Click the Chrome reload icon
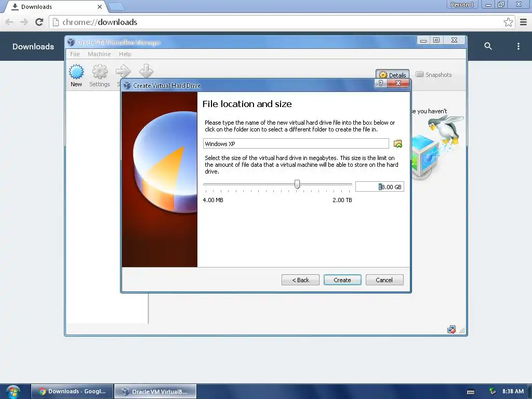 [39, 22]
